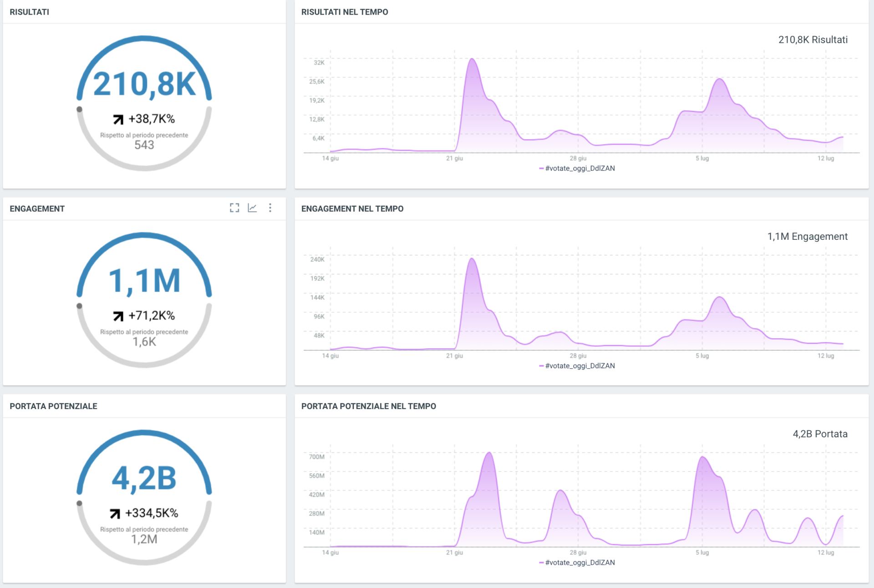The image size is (874, 588).
Task: Click the 4,2B Portata total label
Action: [x=820, y=434]
